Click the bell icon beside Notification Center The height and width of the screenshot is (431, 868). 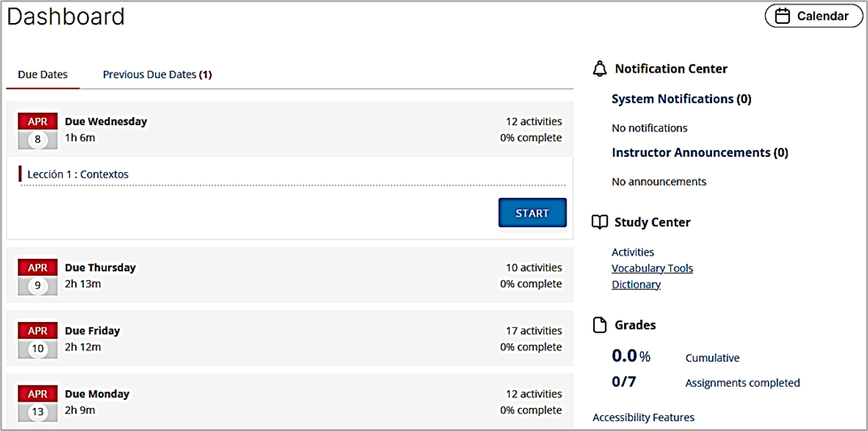coord(599,68)
